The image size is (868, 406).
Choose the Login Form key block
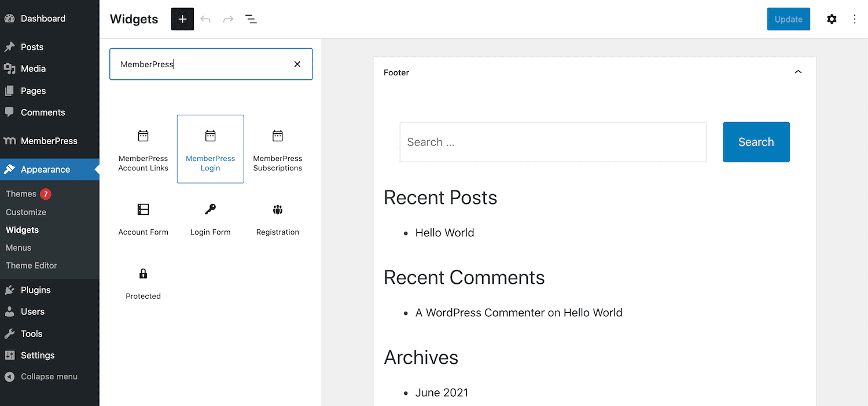pyautogui.click(x=210, y=218)
